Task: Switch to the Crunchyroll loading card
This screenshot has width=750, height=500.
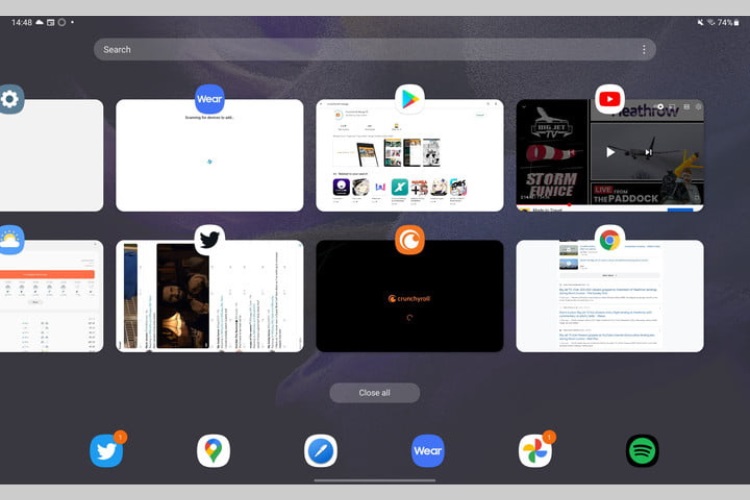Action: pyautogui.click(x=410, y=296)
